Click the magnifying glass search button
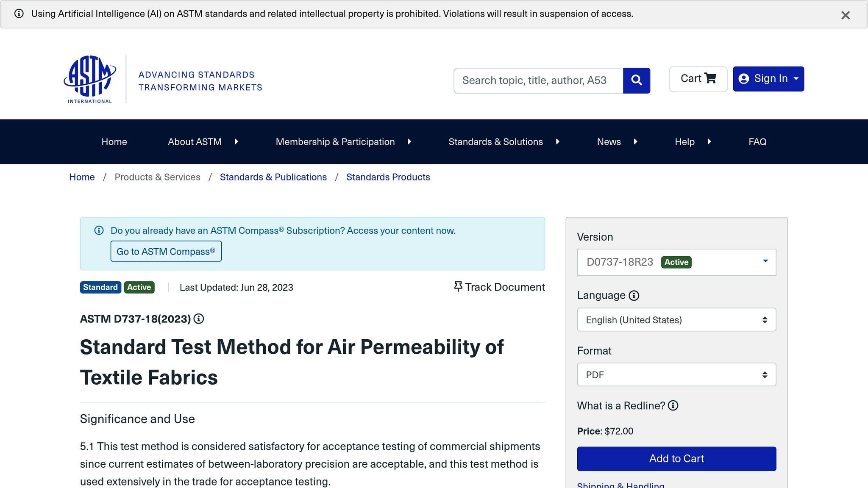868x488 pixels. point(636,80)
